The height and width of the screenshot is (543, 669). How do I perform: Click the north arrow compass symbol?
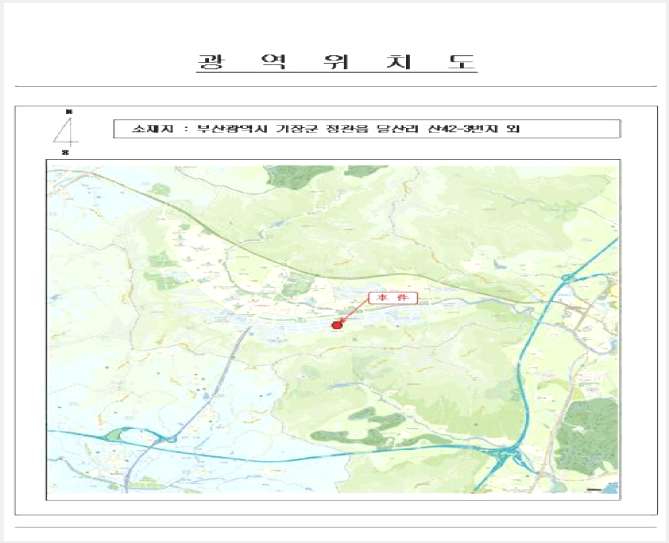(66, 132)
